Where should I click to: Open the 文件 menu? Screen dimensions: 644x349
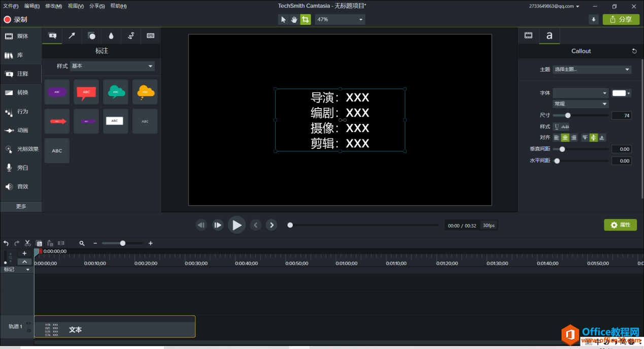[x=11, y=6]
